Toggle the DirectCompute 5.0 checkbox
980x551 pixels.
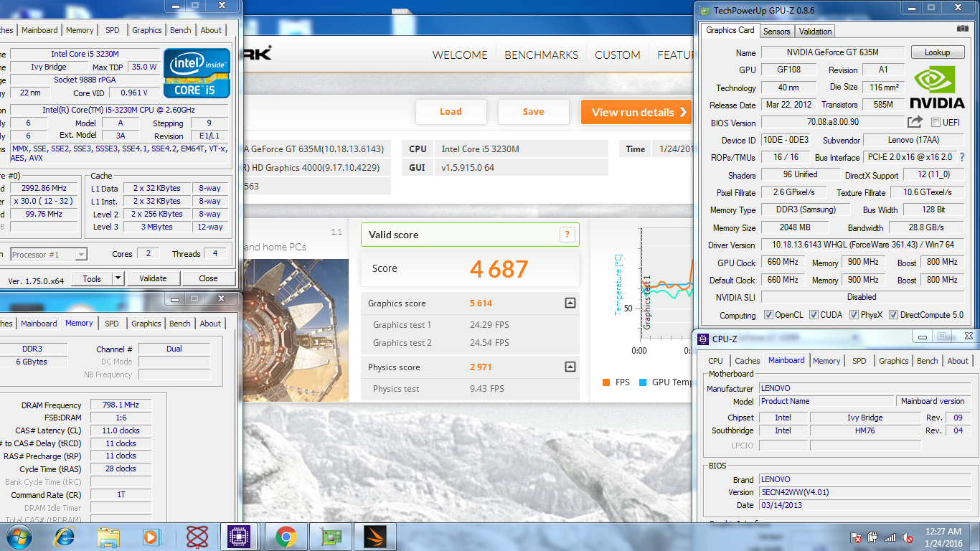(893, 314)
